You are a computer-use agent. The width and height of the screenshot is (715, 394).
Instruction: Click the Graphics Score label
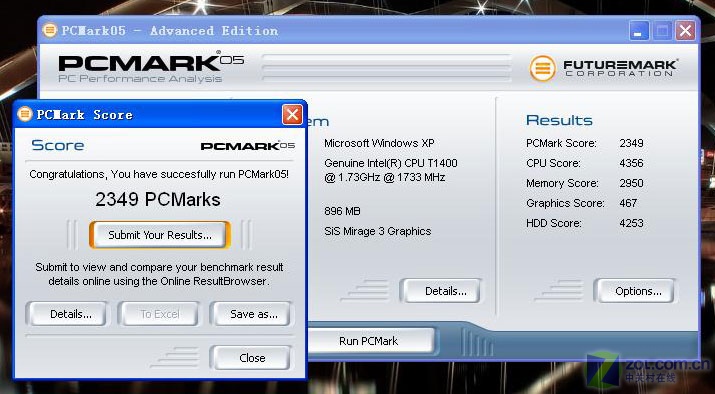pos(565,203)
